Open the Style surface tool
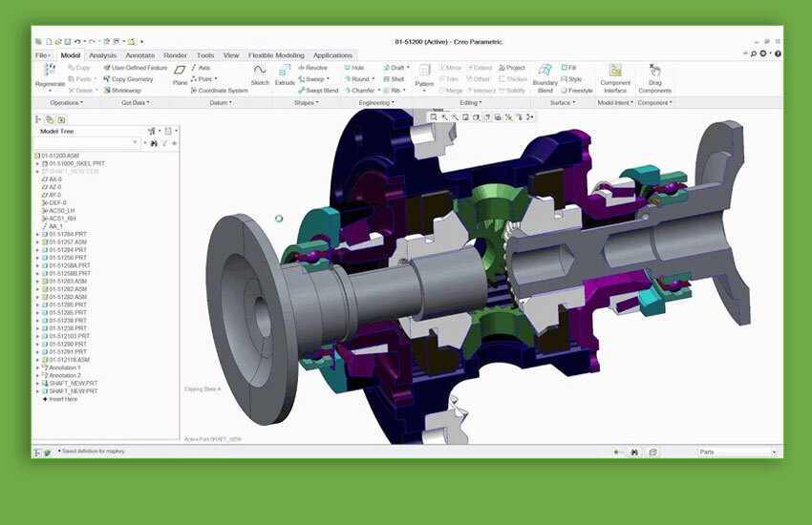The image size is (812, 525). tap(571, 79)
